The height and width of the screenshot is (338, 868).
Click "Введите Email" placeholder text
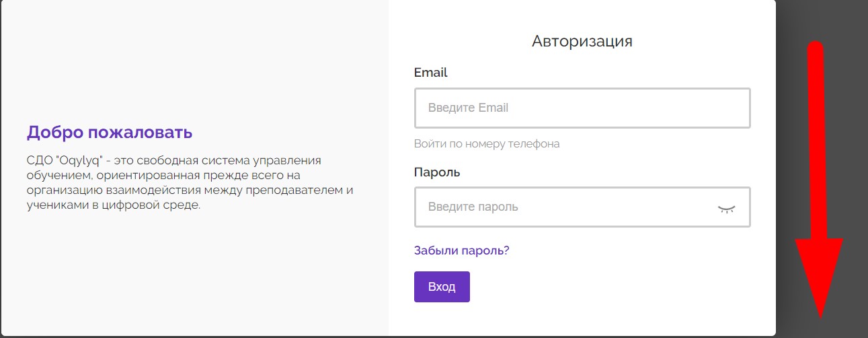point(468,108)
